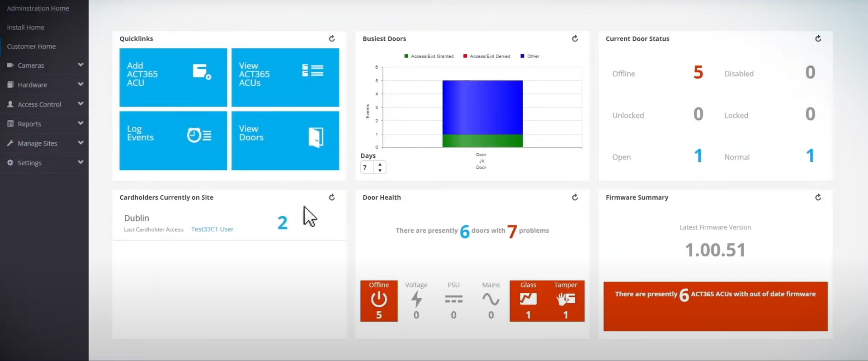Refresh the Busiest Doors chart
This screenshot has height=361, width=868.
[575, 39]
